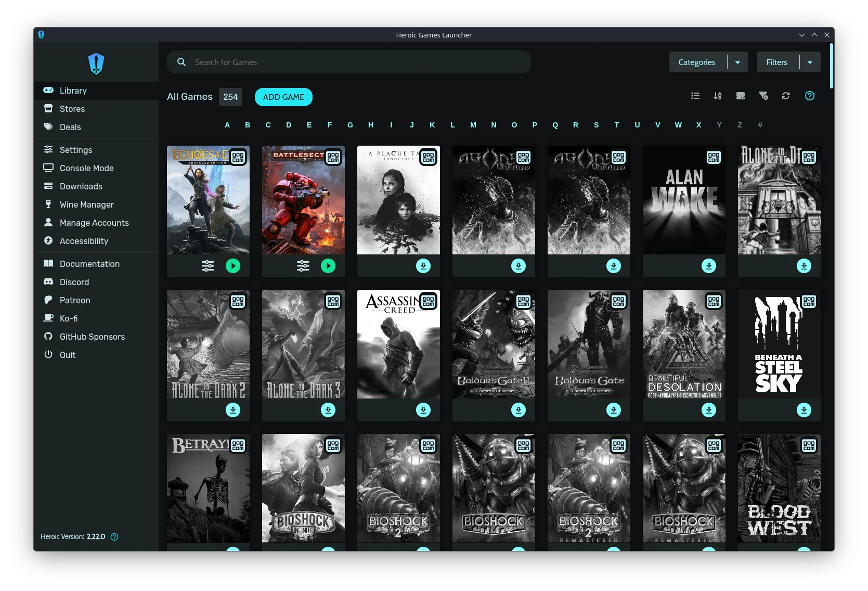The width and height of the screenshot is (868, 591).
Task: Download Alone in the Dark 3
Action: [328, 410]
